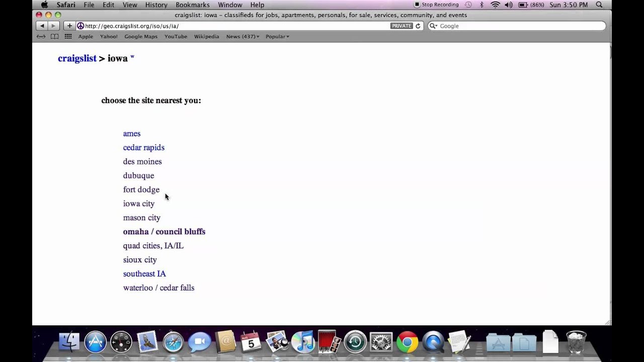
Task: Open iCal calendar in the Dock
Action: 251,342
